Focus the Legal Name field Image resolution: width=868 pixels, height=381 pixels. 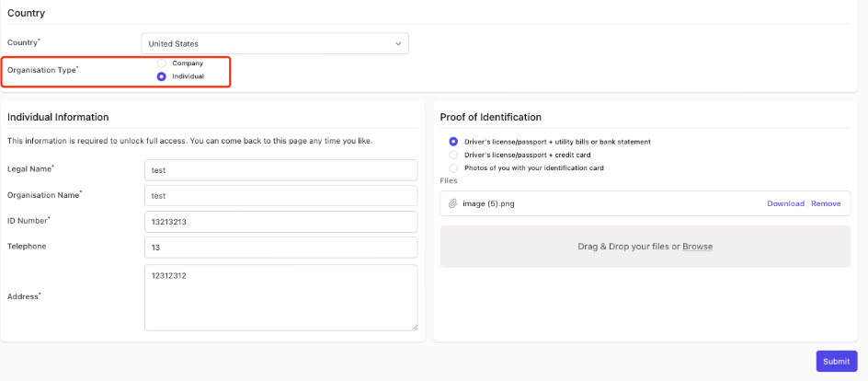click(x=280, y=170)
